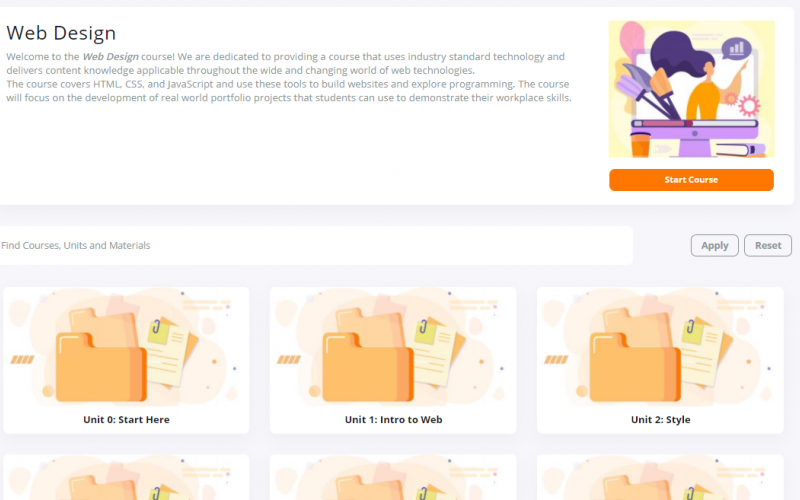Viewport: 800px width, 500px height.
Task: Open the last unit card in bottom row
Action: point(660,478)
